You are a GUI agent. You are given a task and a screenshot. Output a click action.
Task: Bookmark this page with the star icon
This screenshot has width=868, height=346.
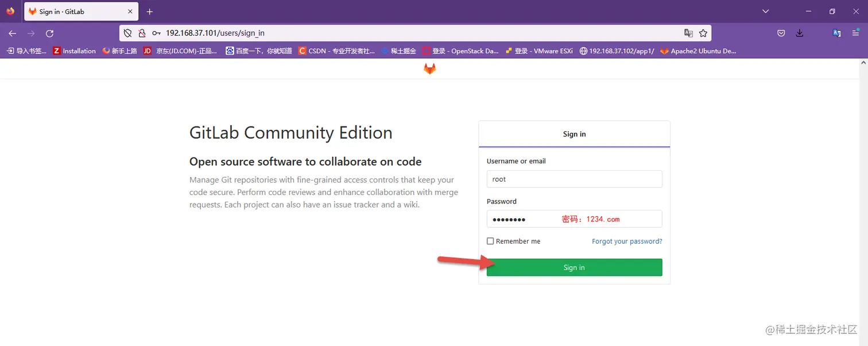tap(703, 33)
